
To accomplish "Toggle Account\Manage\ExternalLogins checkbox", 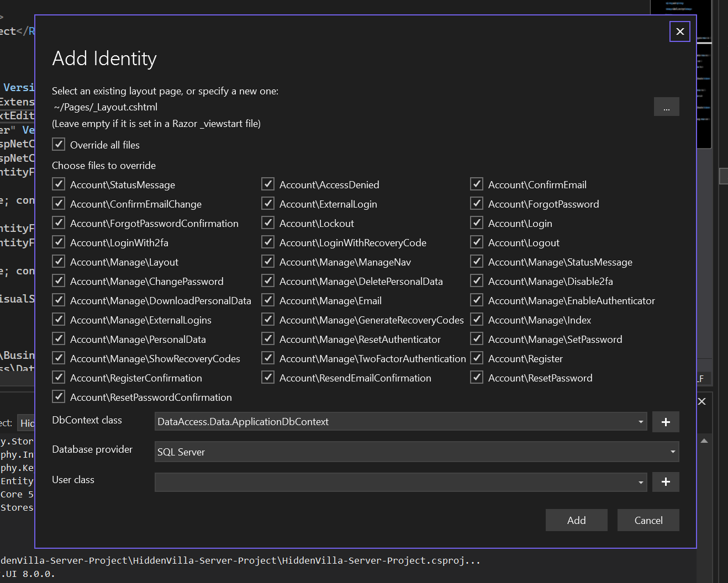I will (59, 320).
